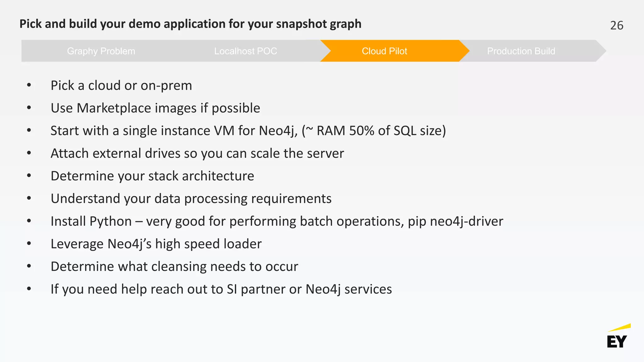Click bullet 'Understand your data processing requirements'

191,199
